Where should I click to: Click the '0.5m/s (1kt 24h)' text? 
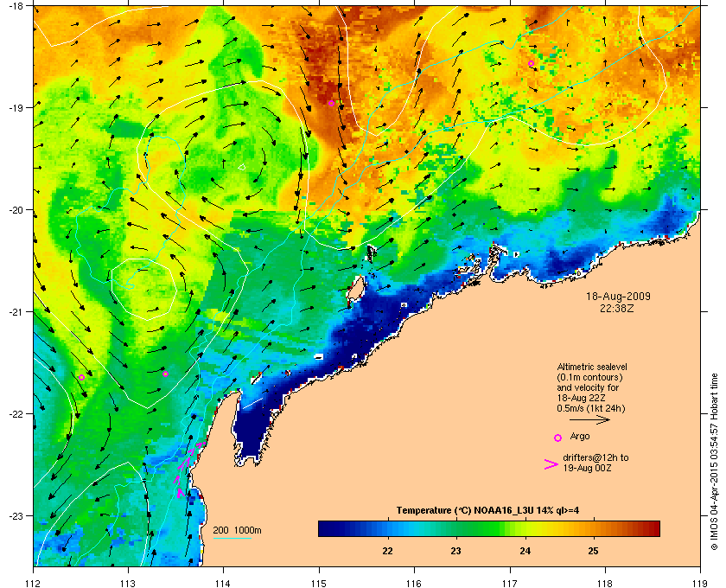point(591,409)
